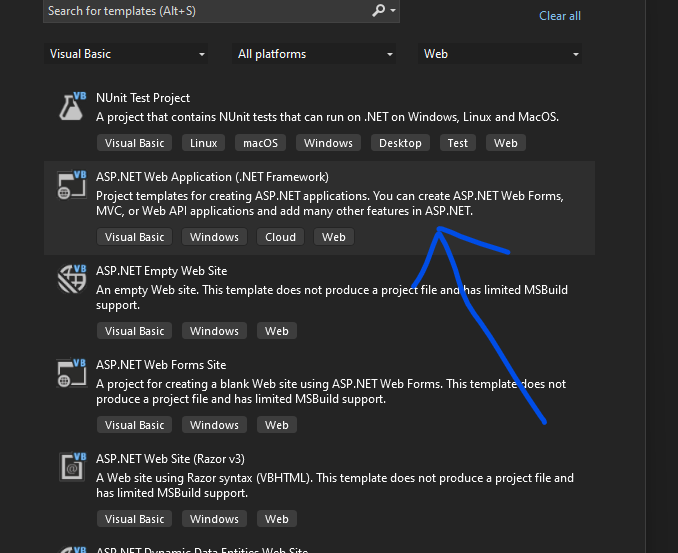Click the Clear all link
Image resolution: width=678 pixels, height=553 pixels.
(560, 16)
